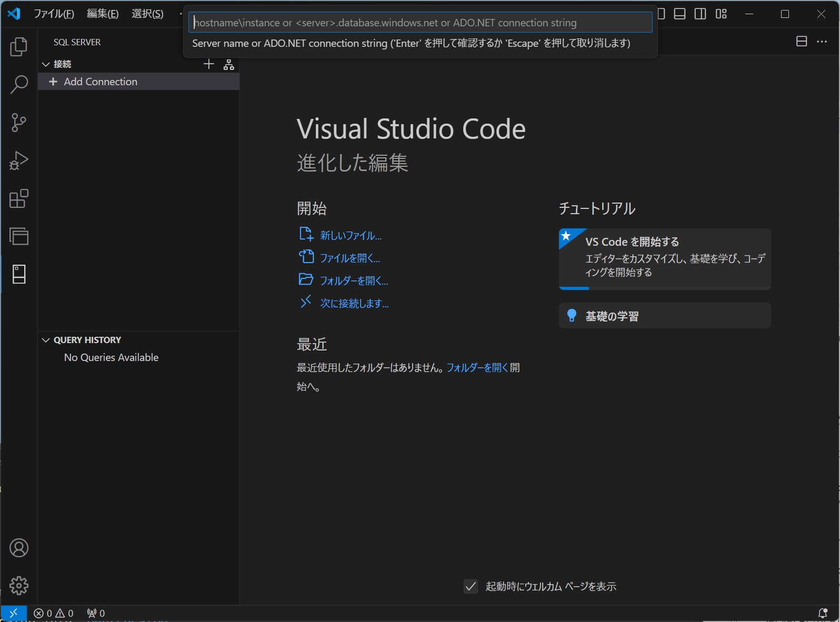Click the lightbulb icon on 基礎の学習
The image size is (840, 622).
pos(572,315)
